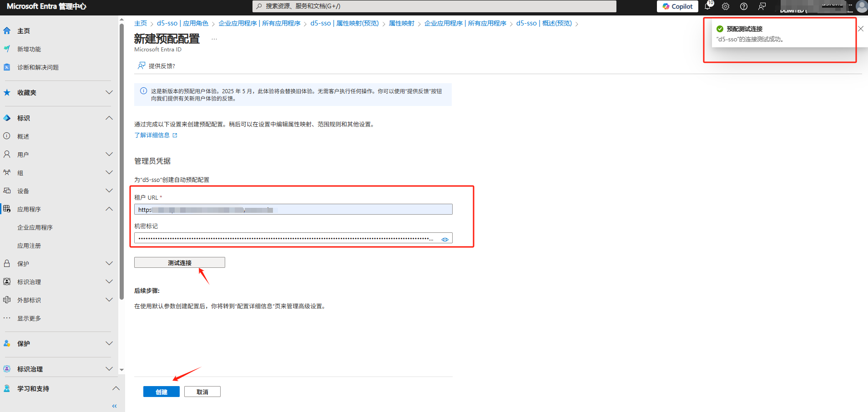Screen dimensions: 868x412
Task: Expand the 外部标识 chevron
Action: pyautogui.click(x=109, y=300)
